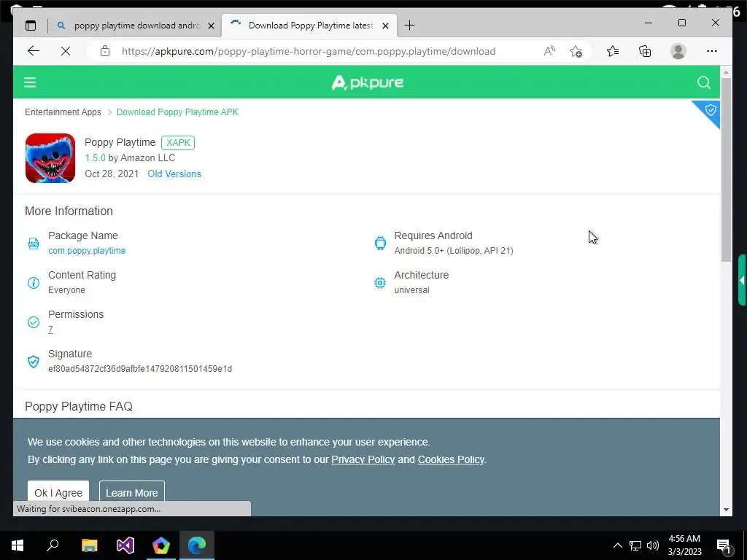Switch to poppy playtime download search tab
Screen dimensions: 747x560
[135, 26]
